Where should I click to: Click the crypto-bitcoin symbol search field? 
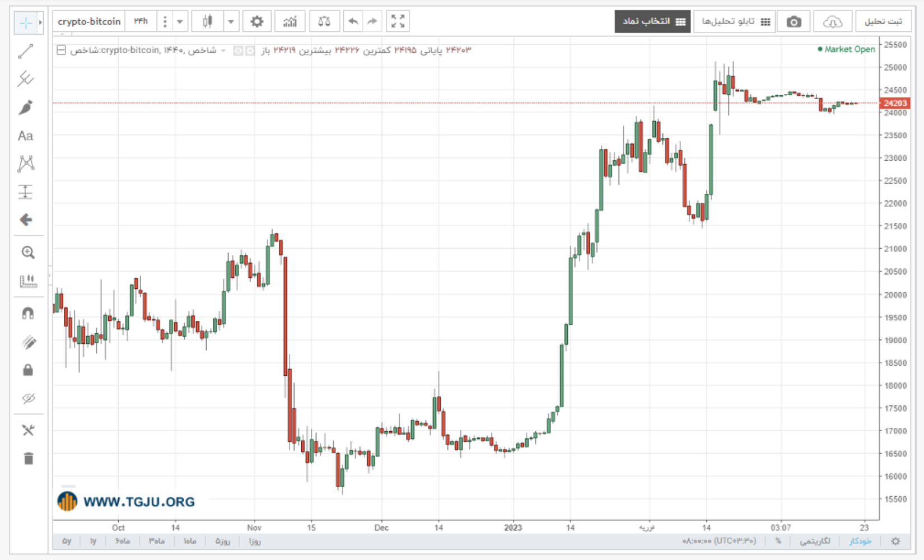point(89,21)
